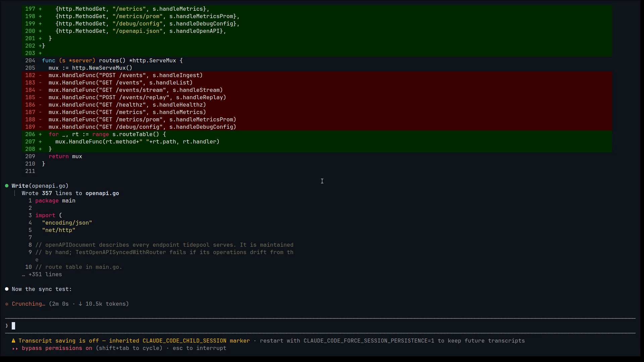
Task: Click removed line 189 'GET /debug/config' handler
Action: [317, 127]
